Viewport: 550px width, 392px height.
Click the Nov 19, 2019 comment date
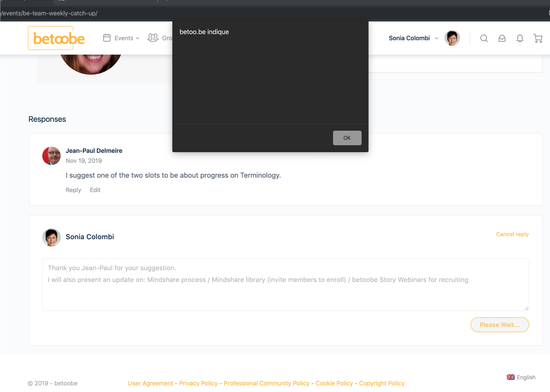(84, 161)
